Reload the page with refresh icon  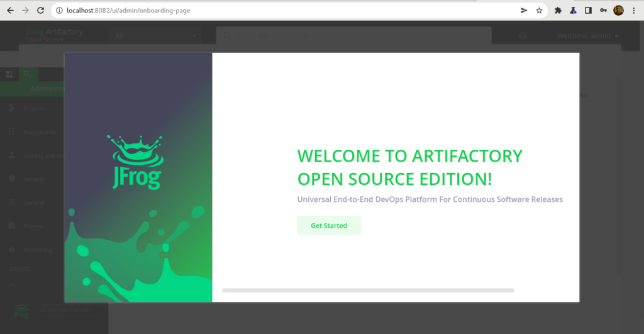pos(40,11)
